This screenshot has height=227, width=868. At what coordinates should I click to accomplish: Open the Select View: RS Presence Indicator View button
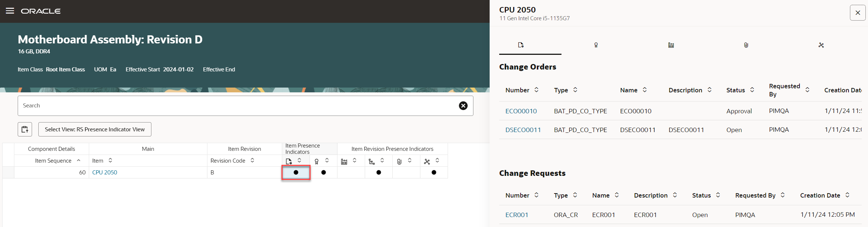tap(95, 129)
